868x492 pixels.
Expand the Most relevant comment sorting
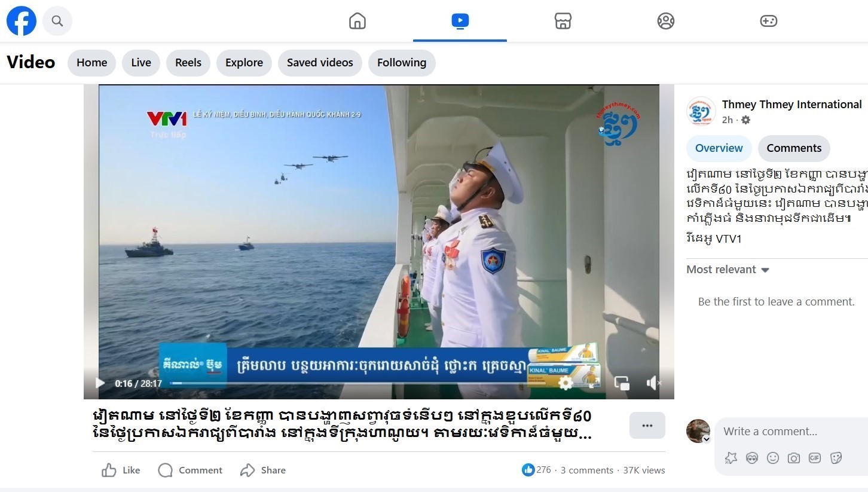pos(728,270)
